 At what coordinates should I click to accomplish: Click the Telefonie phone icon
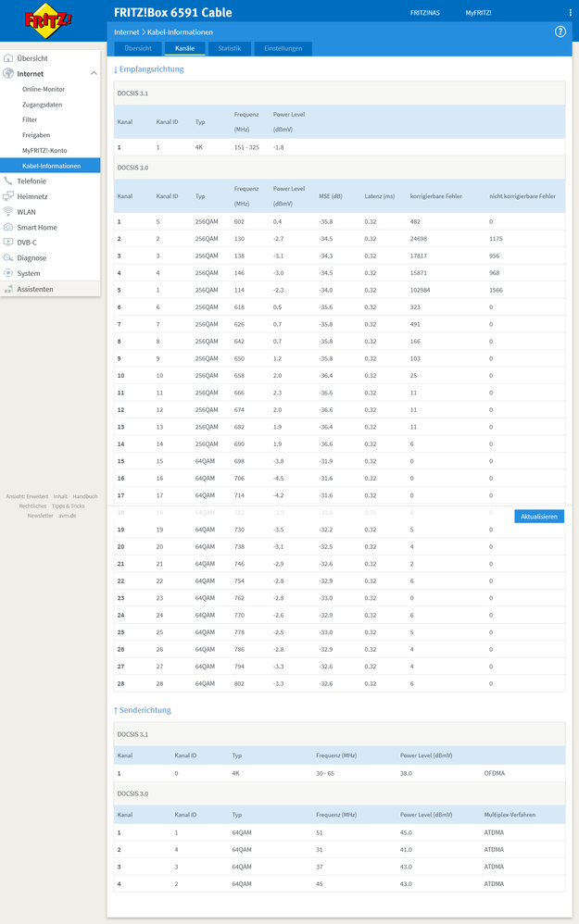click(8, 181)
